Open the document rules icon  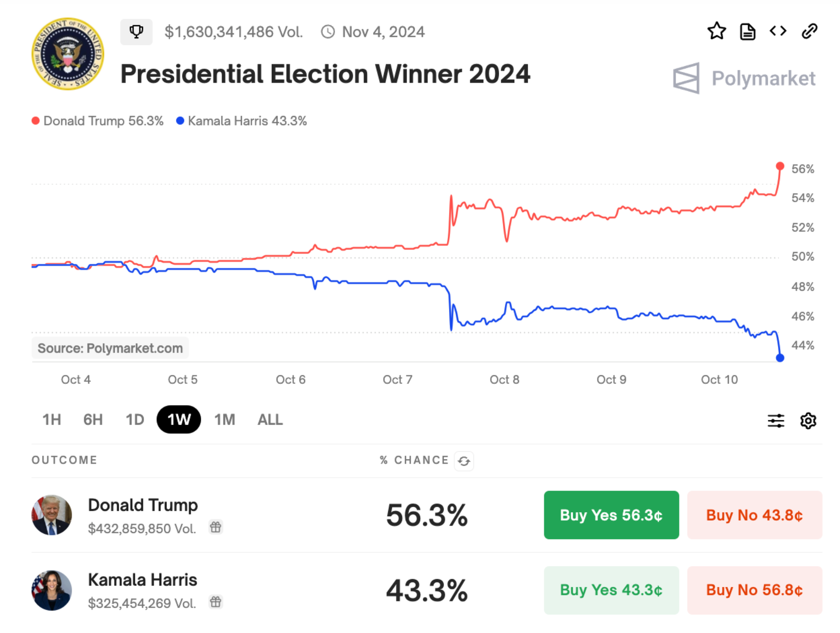747,31
